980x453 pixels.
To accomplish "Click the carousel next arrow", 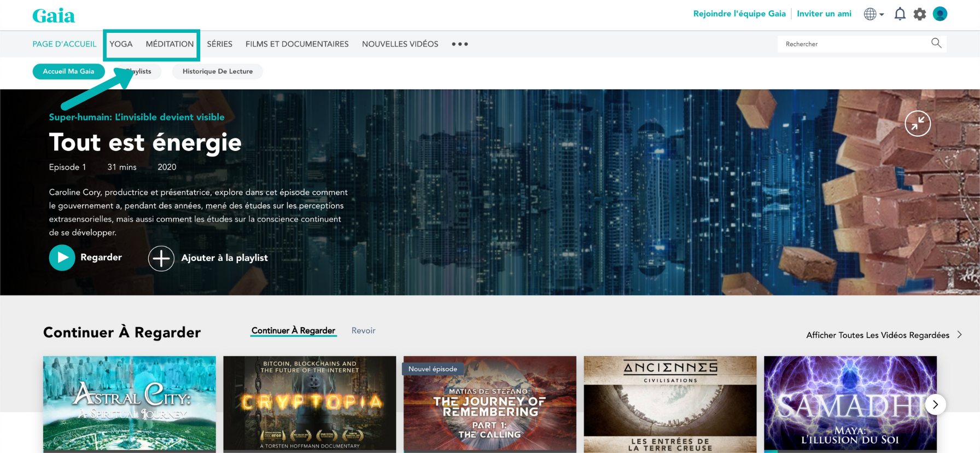I will coord(935,404).
